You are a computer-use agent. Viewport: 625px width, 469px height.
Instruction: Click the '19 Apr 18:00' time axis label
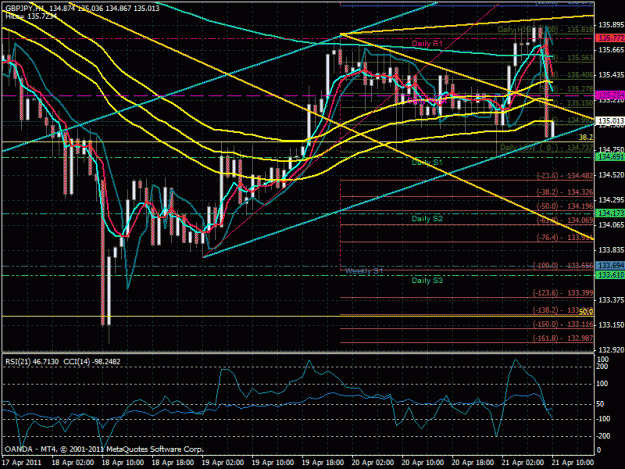[323, 463]
